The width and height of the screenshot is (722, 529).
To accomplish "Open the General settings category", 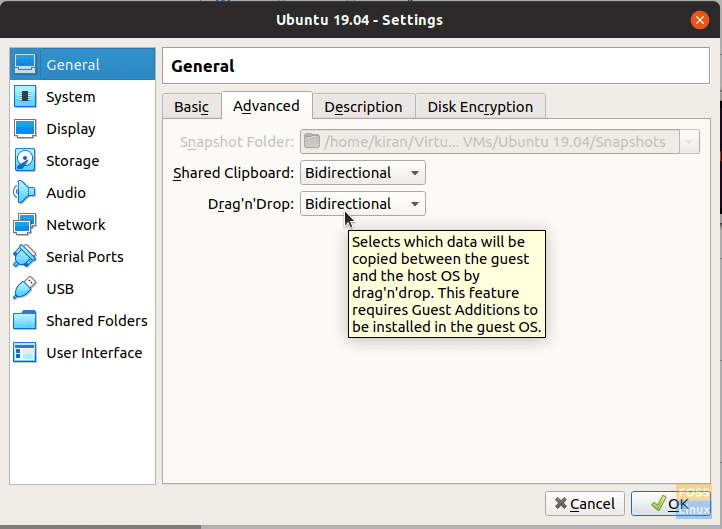I will [x=82, y=64].
